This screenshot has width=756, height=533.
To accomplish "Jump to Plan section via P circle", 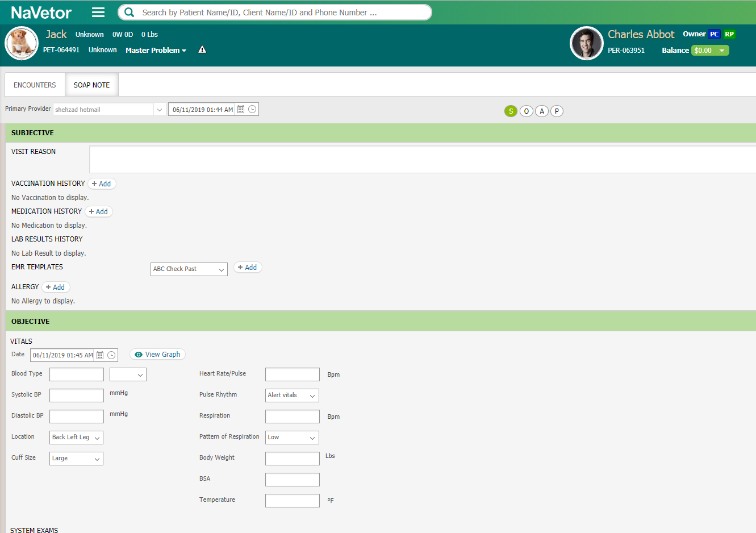I will 557,111.
